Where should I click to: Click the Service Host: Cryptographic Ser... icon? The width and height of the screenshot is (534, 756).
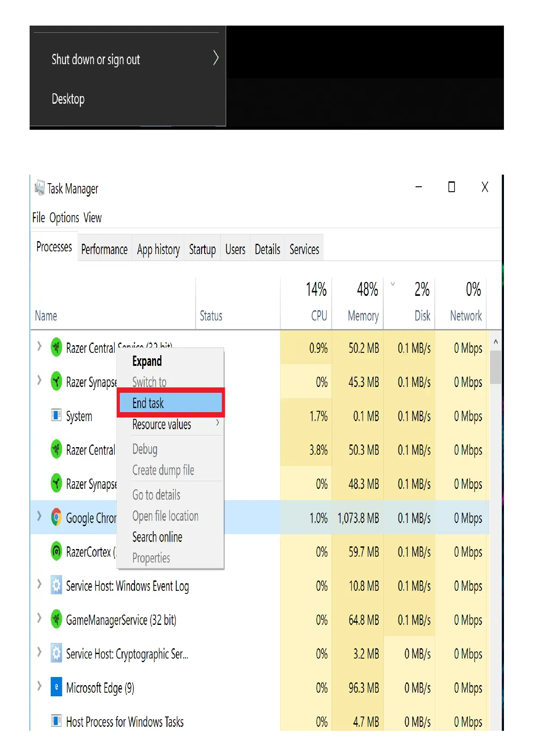pos(56,653)
